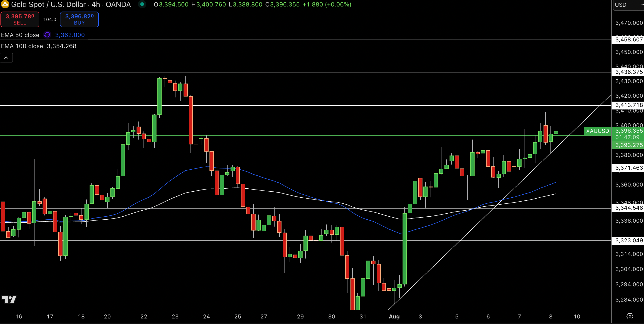
Task: Click the purple EMA 50 refresh icon
Action: pos(47,35)
